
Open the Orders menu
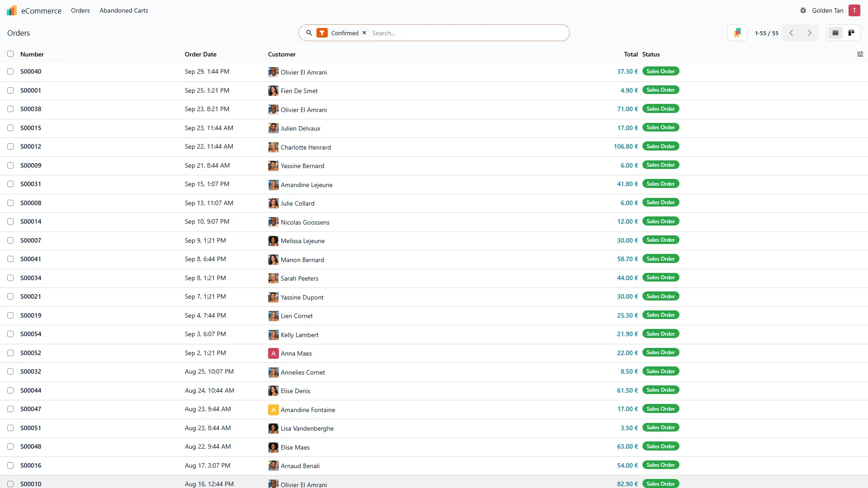click(x=80, y=10)
